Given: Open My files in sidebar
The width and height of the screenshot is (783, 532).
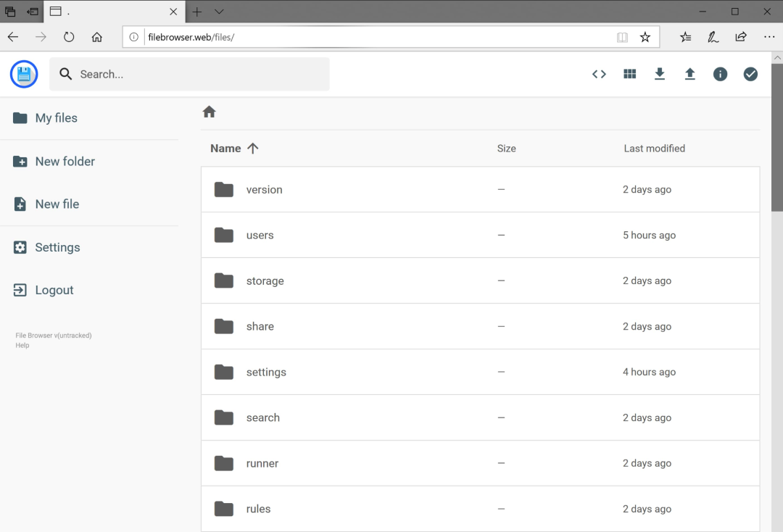Looking at the screenshot, I should (56, 118).
